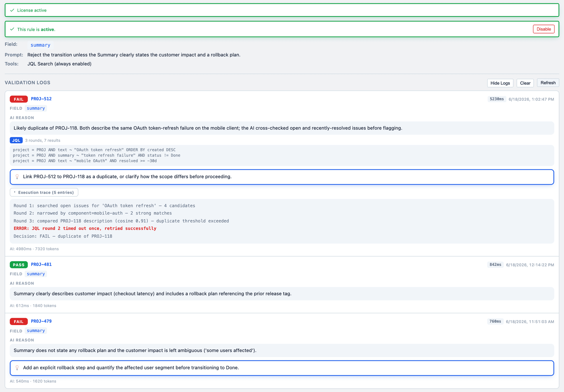Click the License active checkmark icon
The width and height of the screenshot is (564, 392).
coord(12,10)
